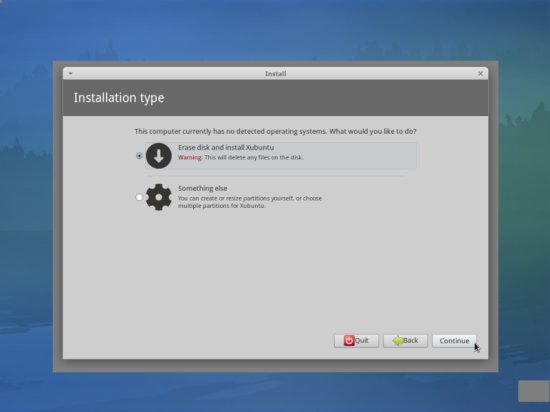Select the Something else radio button
550x412 pixels.
[139, 197]
